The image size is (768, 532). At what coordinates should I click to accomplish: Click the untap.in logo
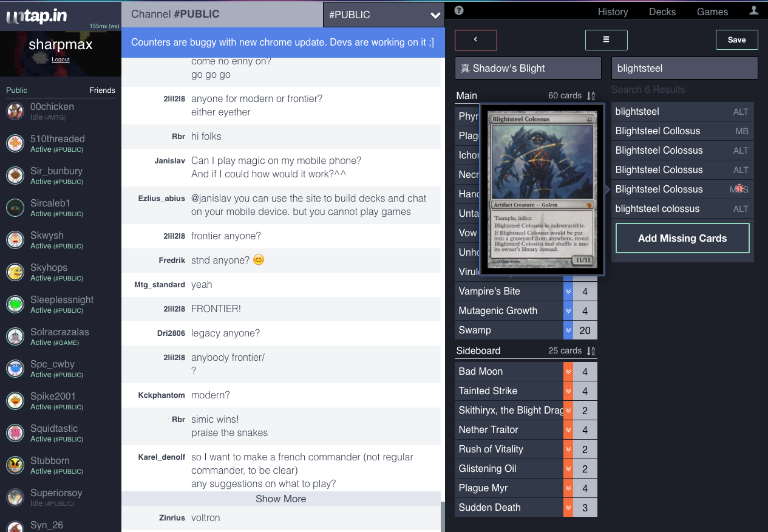point(37,15)
